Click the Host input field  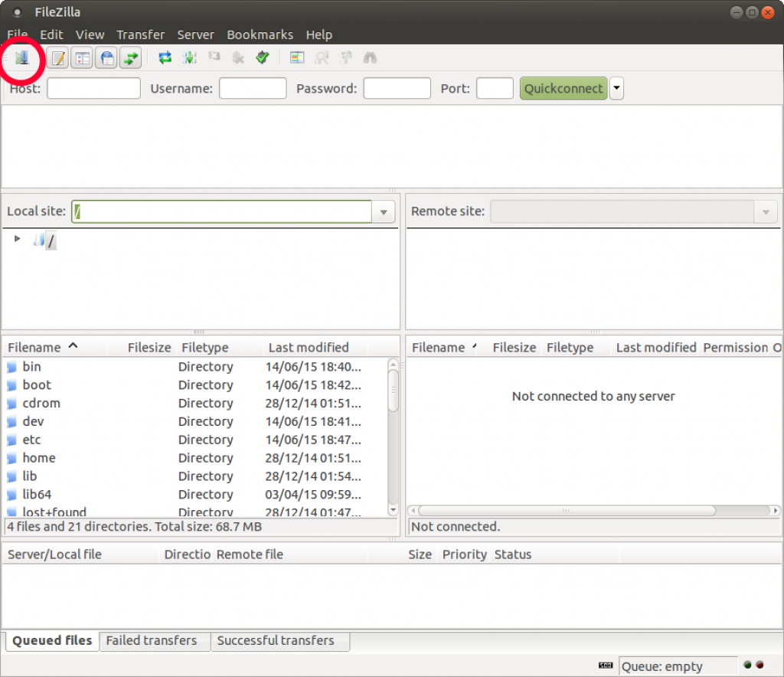click(93, 89)
